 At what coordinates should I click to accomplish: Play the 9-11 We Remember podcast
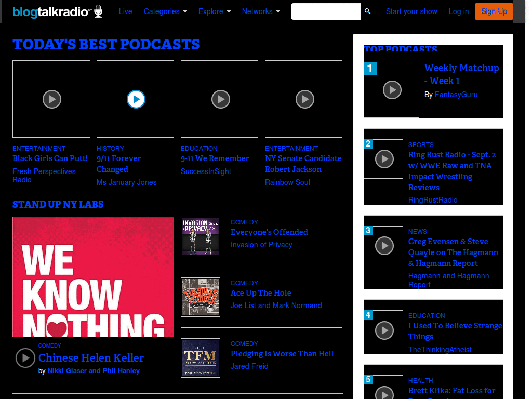click(x=221, y=99)
